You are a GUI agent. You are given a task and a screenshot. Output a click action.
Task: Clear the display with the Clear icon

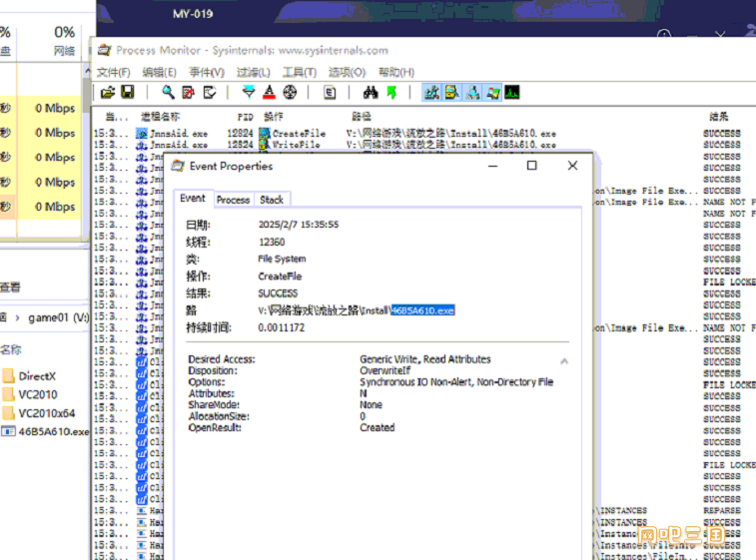click(x=210, y=92)
